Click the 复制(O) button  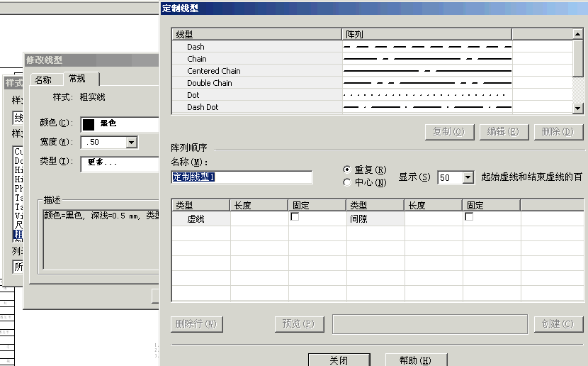click(x=449, y=132)
